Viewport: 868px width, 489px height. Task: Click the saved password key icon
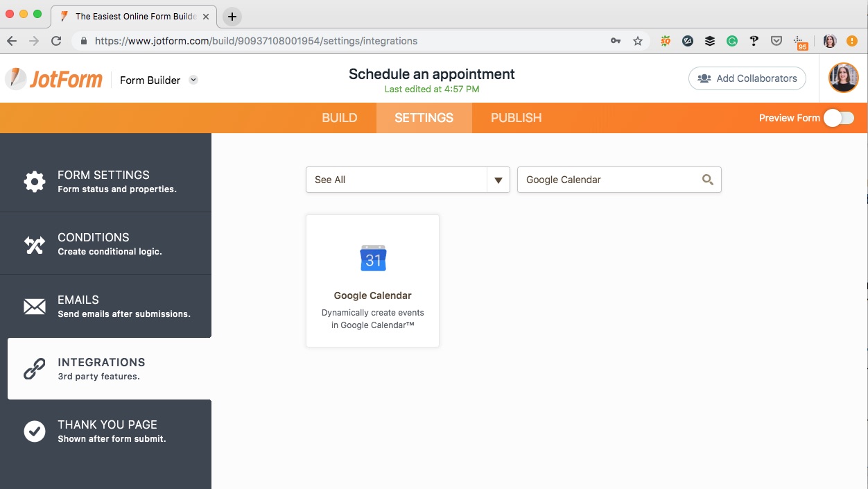(616, 41)
